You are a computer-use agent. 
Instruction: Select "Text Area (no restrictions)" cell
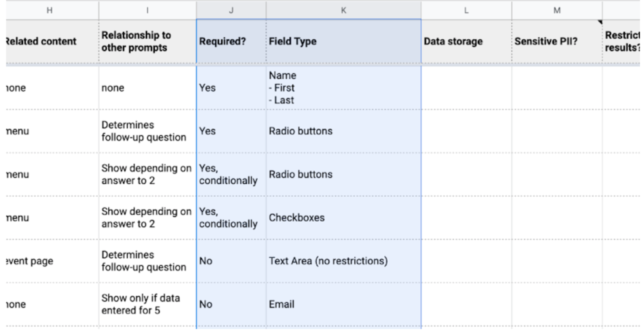tap(343, 261)
